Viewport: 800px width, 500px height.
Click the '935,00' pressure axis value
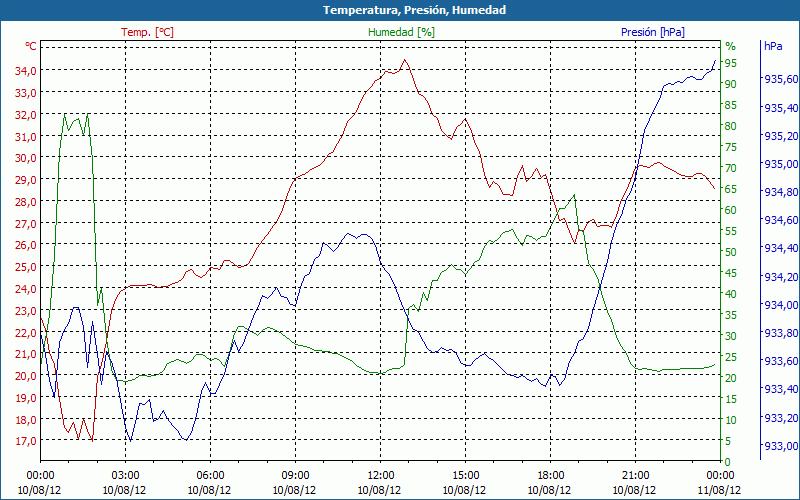[x=781, y=164]
